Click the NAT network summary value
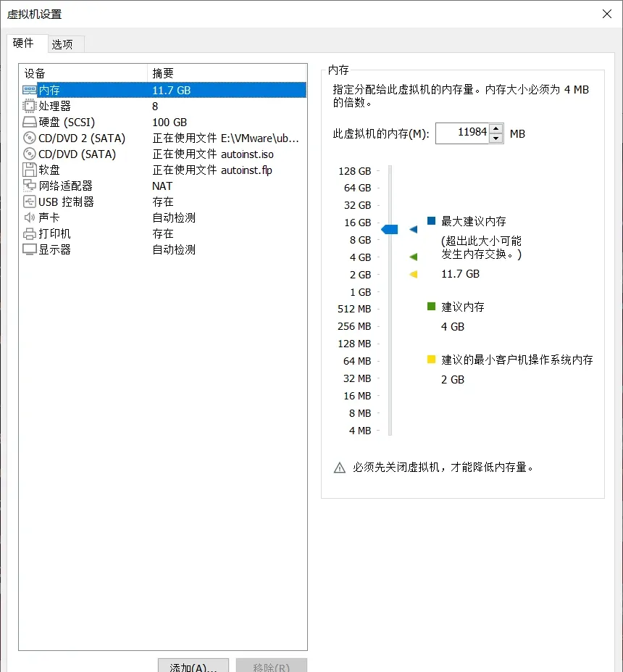The height and width of the screenshot is (672, 623). (x=162, y=186)
